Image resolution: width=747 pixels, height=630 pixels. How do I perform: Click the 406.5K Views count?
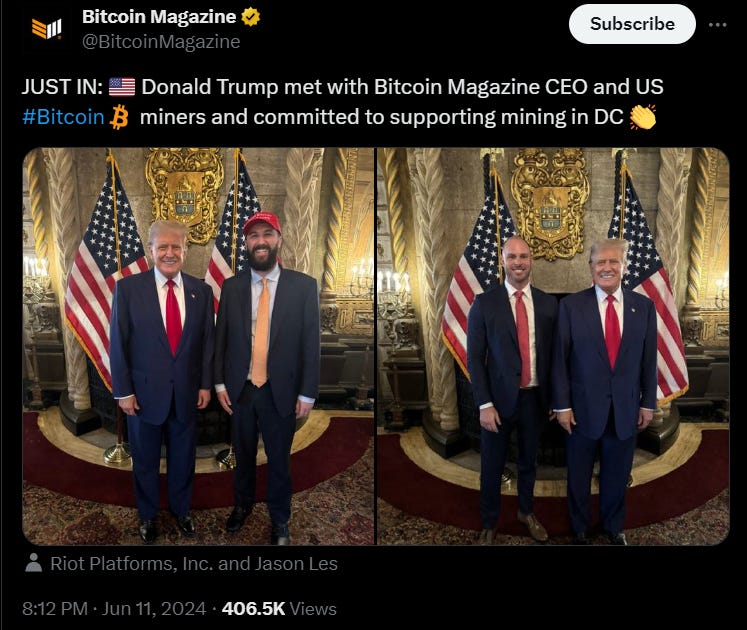[279, 609]
